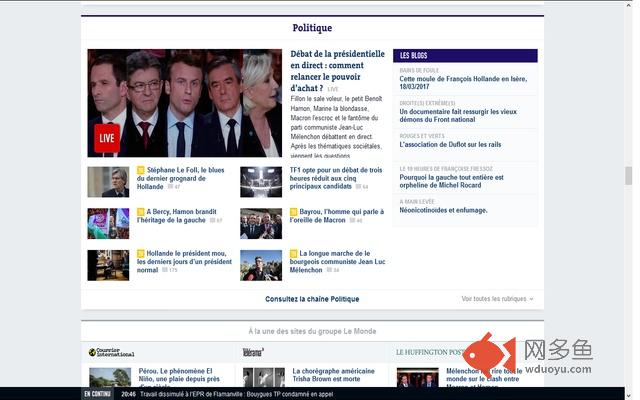
Task: Click TF1 debate stage thumbnail
Action: pos(261,182)
